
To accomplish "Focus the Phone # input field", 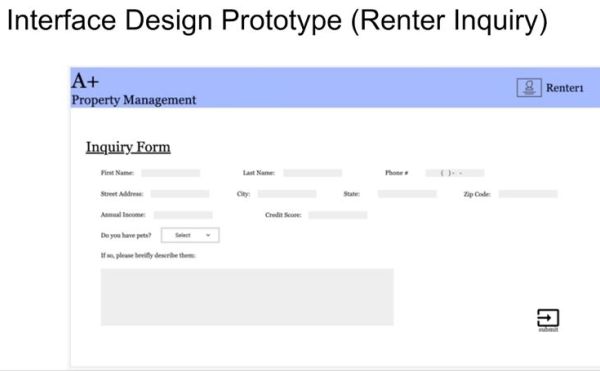I will tap(455, 173).
